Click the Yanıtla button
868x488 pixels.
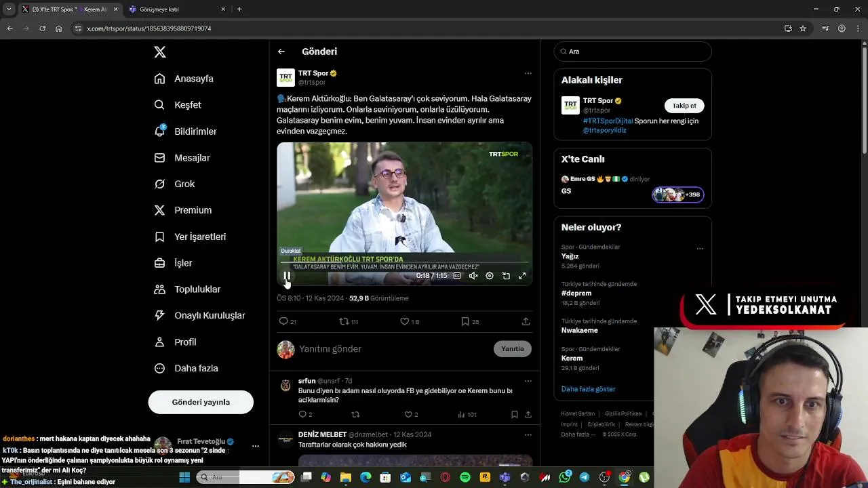click(513, 349)
